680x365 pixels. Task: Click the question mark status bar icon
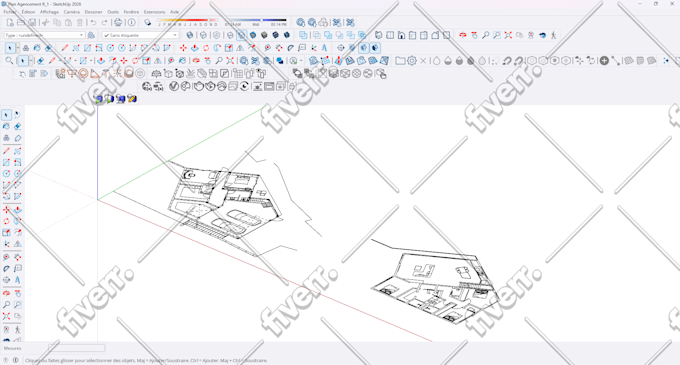6,360
